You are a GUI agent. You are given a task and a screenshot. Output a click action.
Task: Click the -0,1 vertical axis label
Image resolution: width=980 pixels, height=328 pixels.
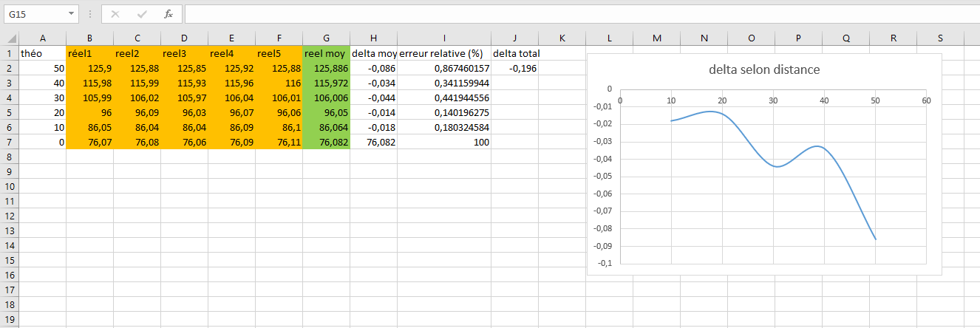tap(605, 264)
